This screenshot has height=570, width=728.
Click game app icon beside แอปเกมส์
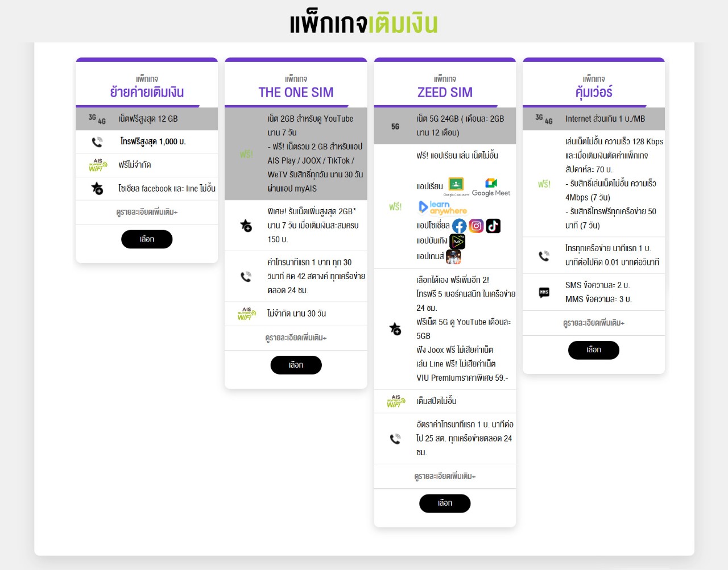tap(453, 257)
